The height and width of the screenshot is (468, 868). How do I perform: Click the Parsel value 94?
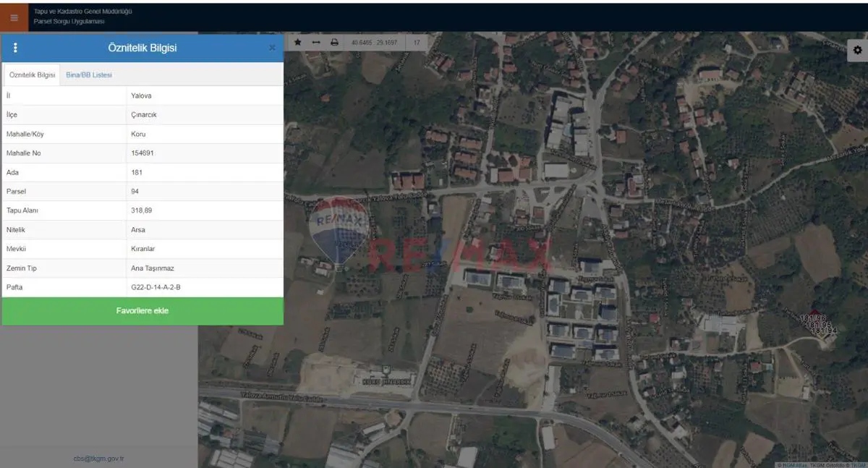coord(135,192)
